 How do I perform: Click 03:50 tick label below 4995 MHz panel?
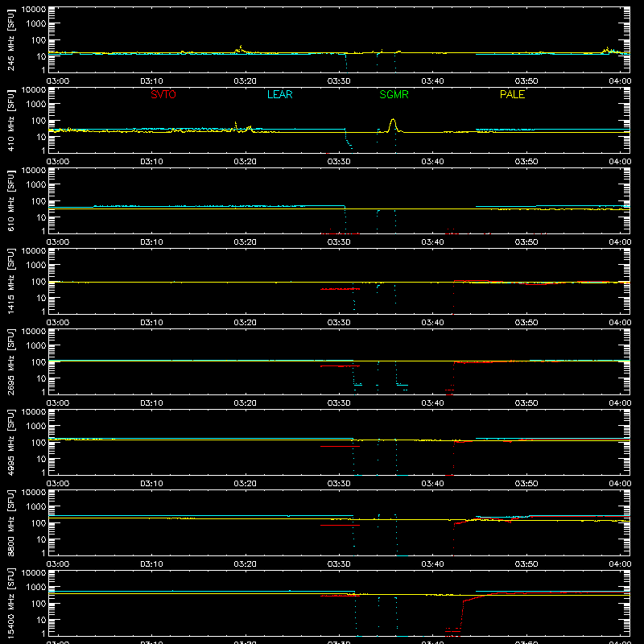(526, 484)
